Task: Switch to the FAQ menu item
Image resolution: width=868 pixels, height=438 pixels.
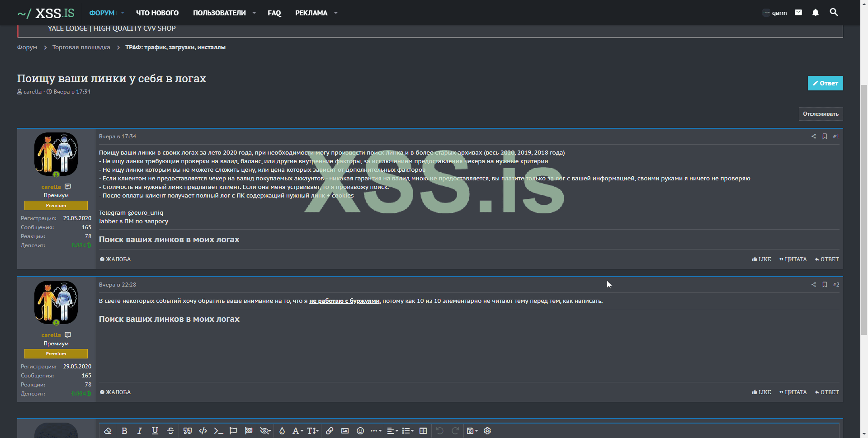Action: [x=274, y=13]
